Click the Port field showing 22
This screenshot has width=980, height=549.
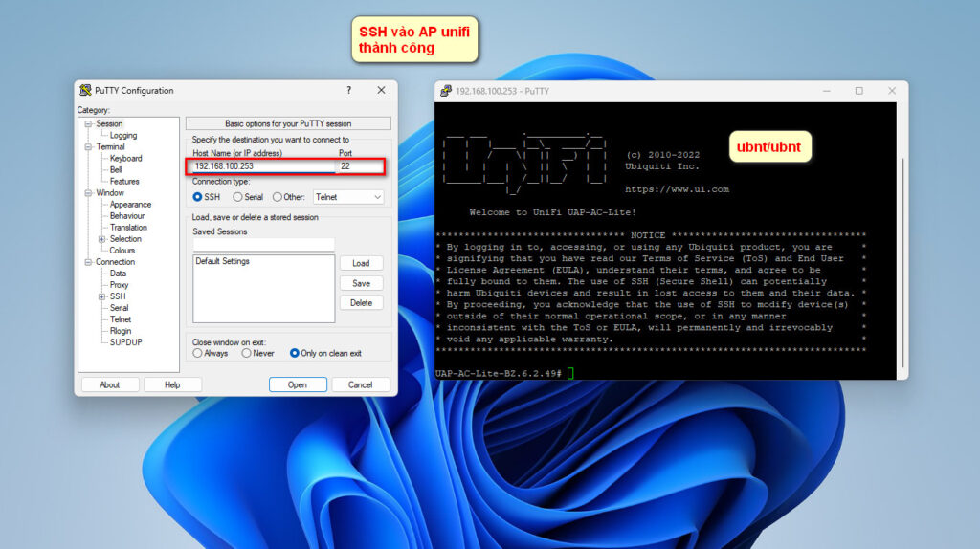360,166
